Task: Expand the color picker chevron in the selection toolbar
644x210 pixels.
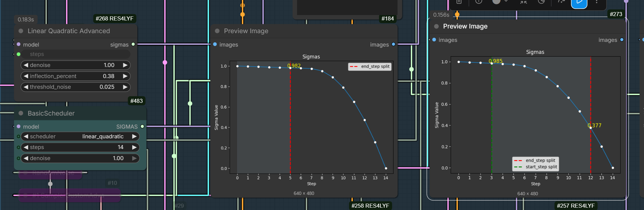Action: [506, 1]
